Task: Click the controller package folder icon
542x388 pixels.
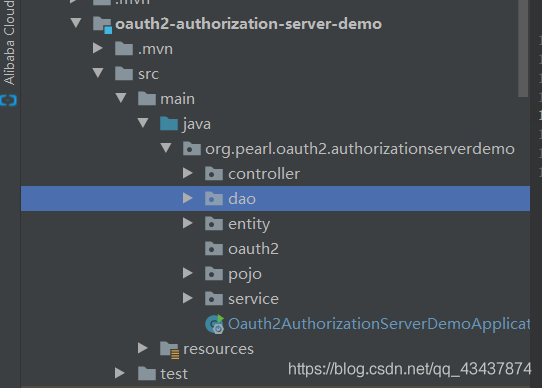Action: pos(214,174)
